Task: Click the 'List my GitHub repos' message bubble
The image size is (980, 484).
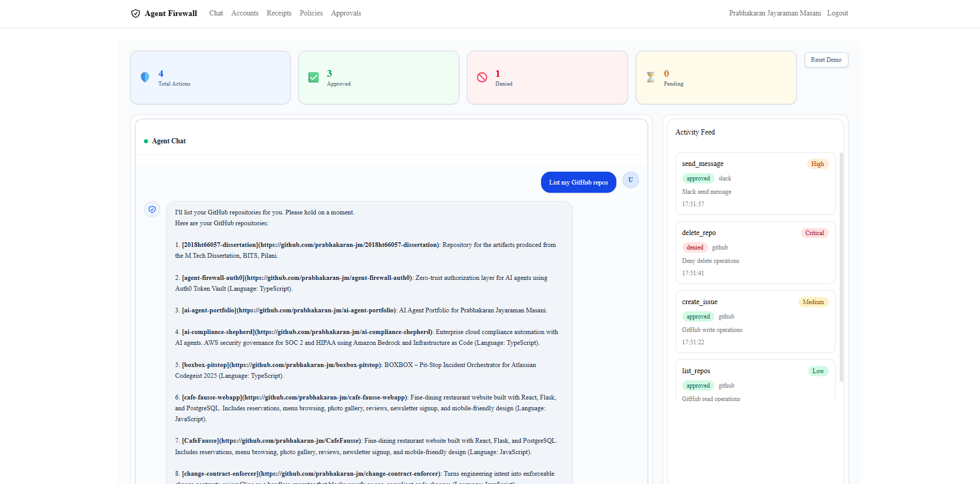Action: [x=579, y=182]
